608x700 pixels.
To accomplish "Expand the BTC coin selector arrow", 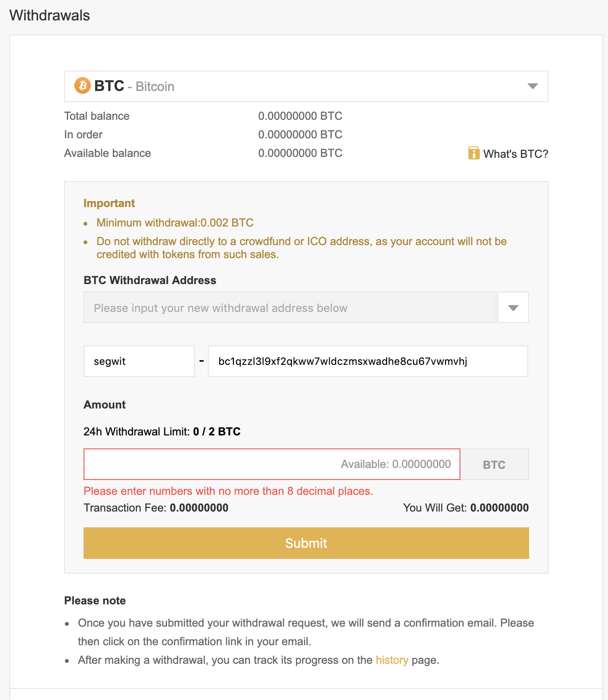I will [x=533, y=86].
